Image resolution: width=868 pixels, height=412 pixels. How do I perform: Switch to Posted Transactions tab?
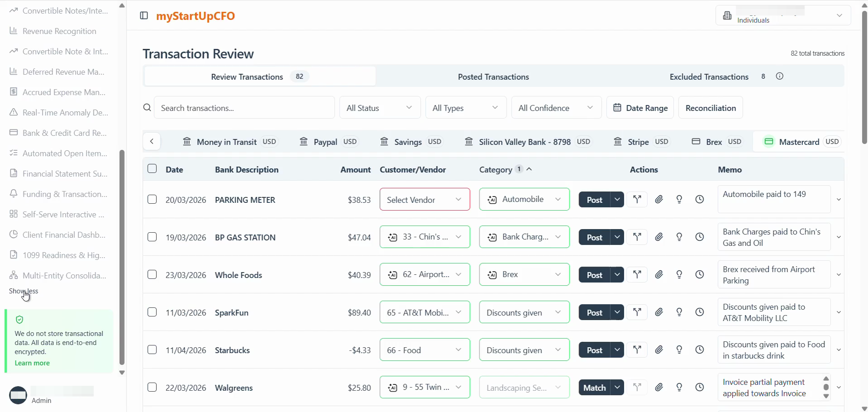pos(493,77)
